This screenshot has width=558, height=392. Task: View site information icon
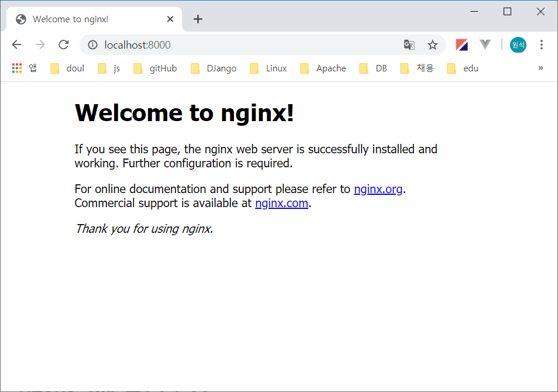(92, 45)
